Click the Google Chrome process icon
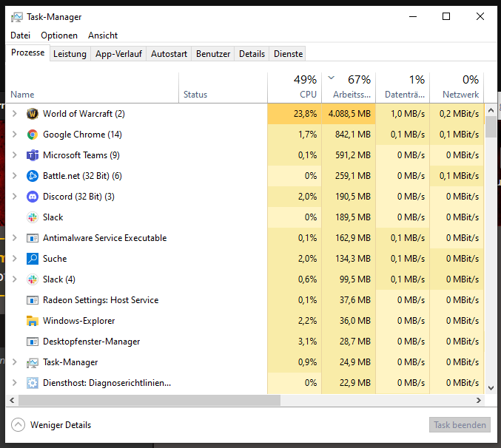This screenshot has height=448, width=501. tap(33, 135)
